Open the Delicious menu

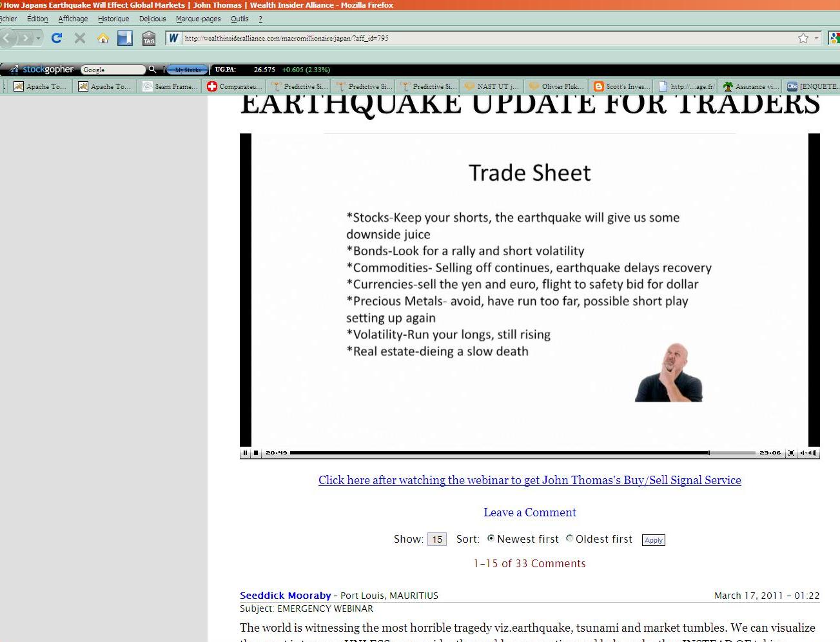(x=152, y=19)
